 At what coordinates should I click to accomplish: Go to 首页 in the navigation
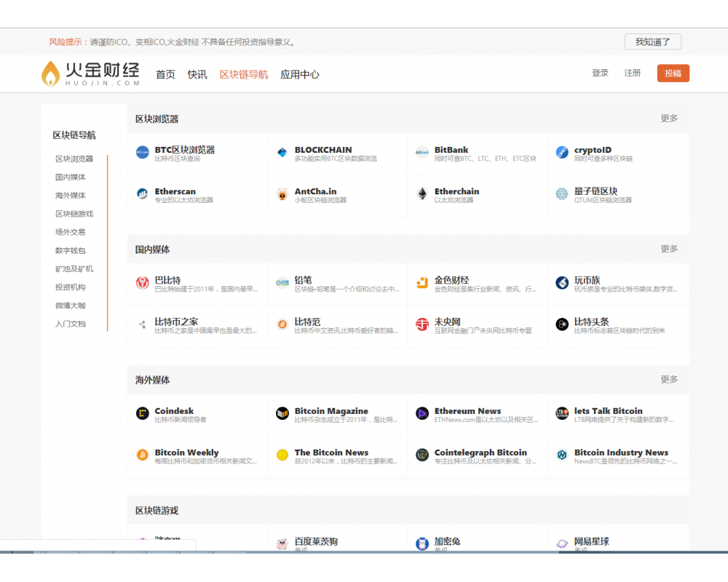[x=165, y=74]
